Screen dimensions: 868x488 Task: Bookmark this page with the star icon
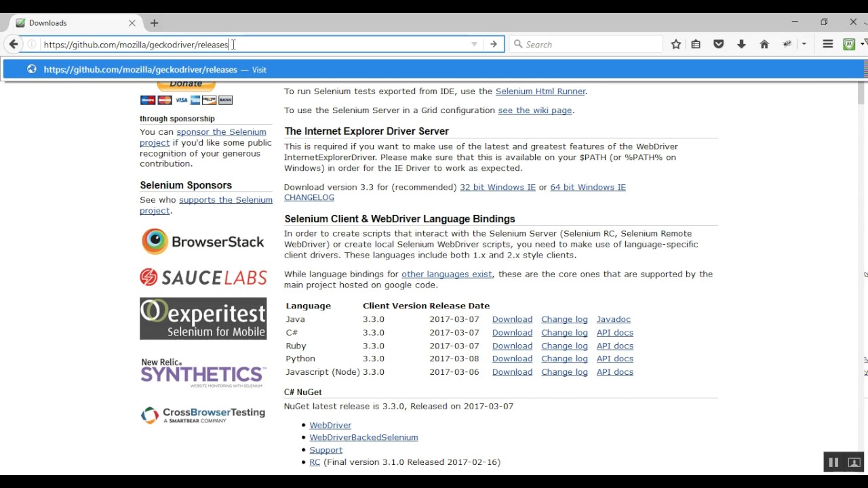click(x=676, y=44)
